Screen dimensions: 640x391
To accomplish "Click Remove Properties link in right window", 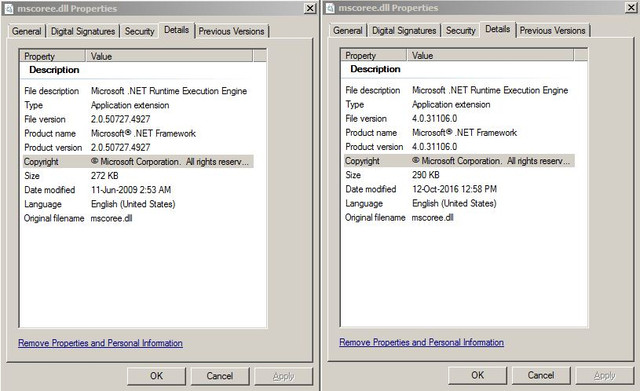I will click(x=422, y=342).
